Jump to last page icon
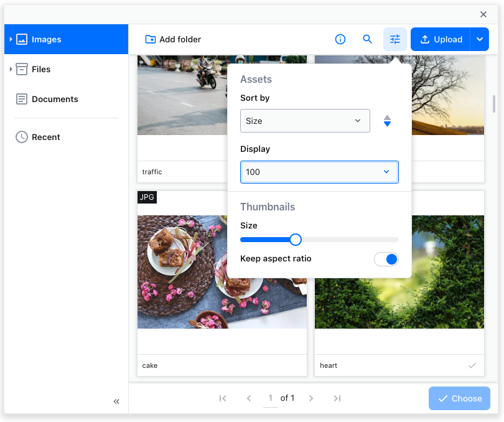 (337, 398)
